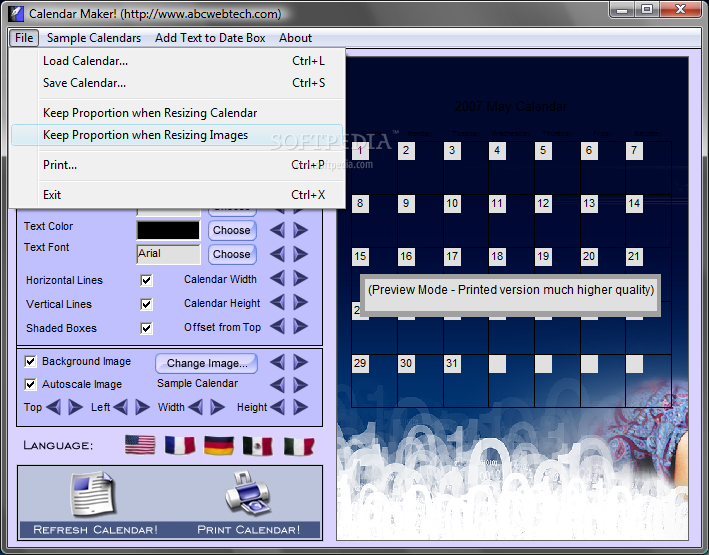Decrease image Height with left arrow

278,407
